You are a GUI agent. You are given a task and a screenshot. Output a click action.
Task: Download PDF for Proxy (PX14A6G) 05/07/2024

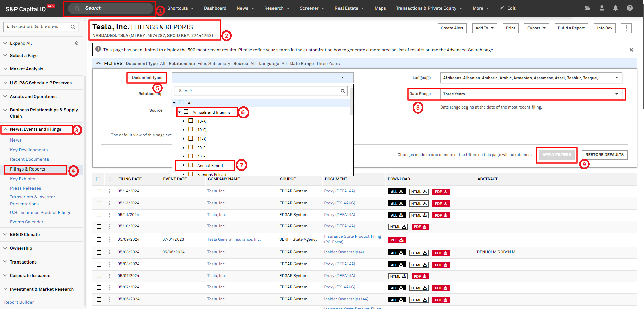(x=441, y=288)
